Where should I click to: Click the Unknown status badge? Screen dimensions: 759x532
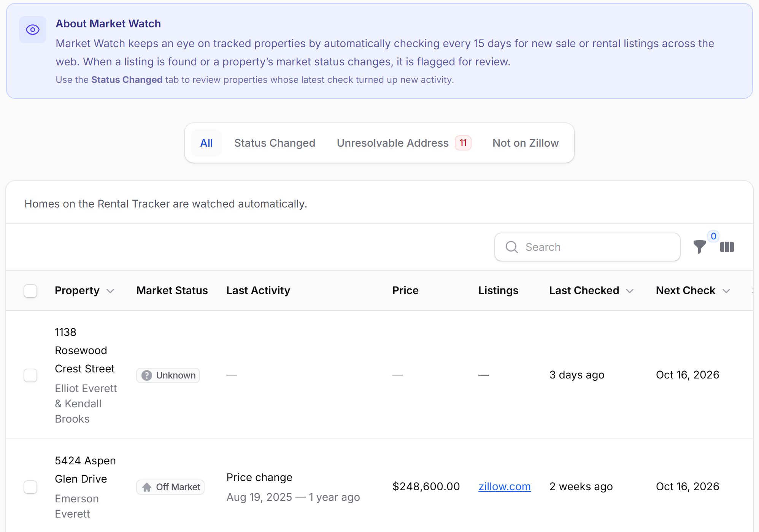[168, 375]
